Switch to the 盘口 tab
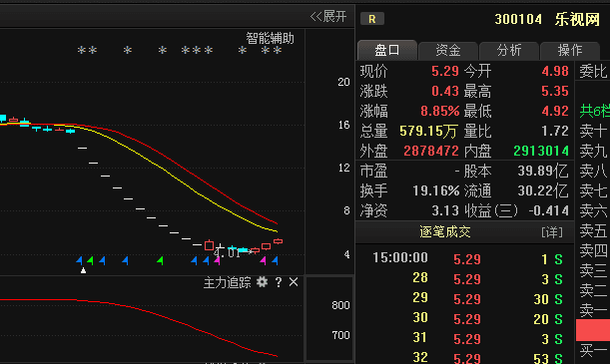Image resolution: width=610 pixels, height=364 pixels. (x=386, y=50)
